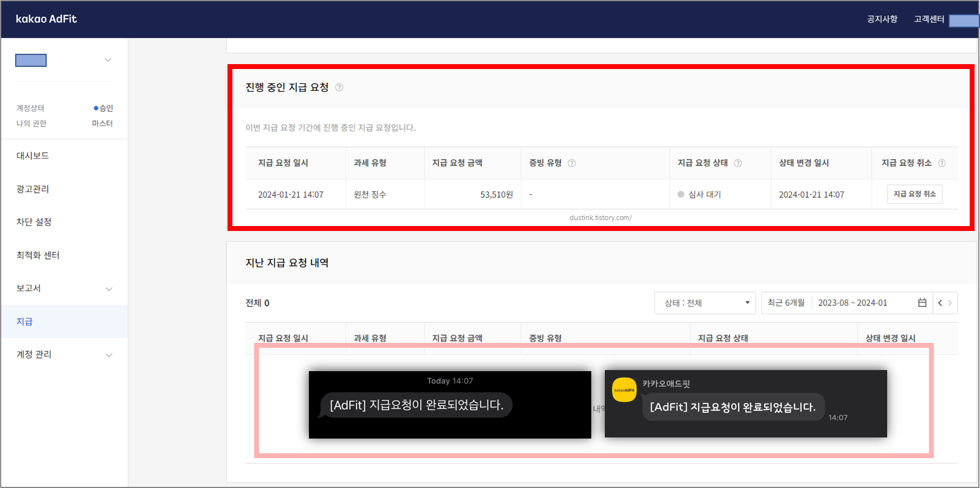This screenshot has width=980, height=488.
Task: Open 계정 관리 in the sidebar
Action: (x=34, y=354)
